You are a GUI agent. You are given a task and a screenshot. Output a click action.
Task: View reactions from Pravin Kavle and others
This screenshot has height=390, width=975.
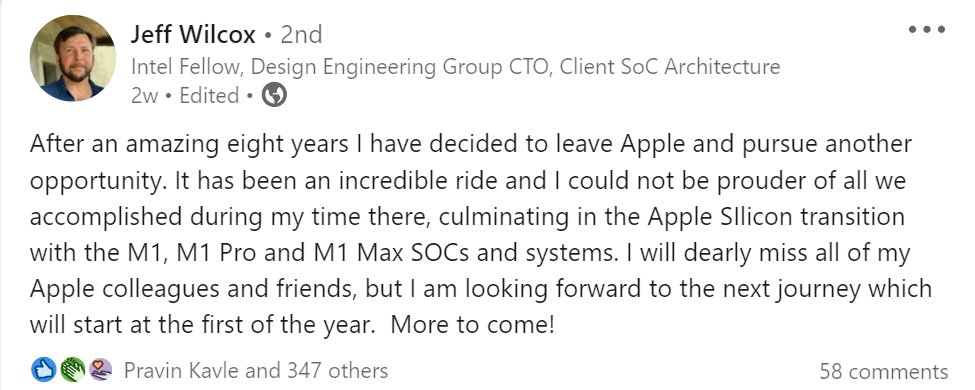[256, 371]
